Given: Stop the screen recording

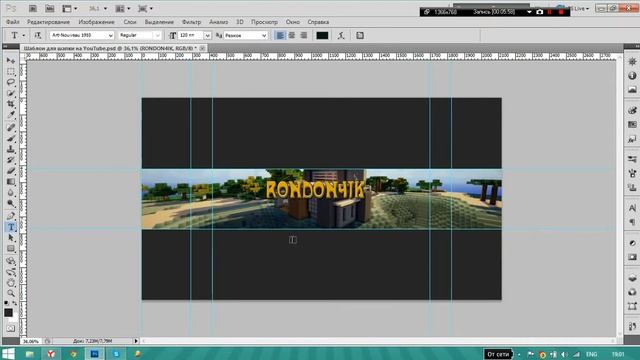Looking at the screenshot, I should click(x=561, y=12).
